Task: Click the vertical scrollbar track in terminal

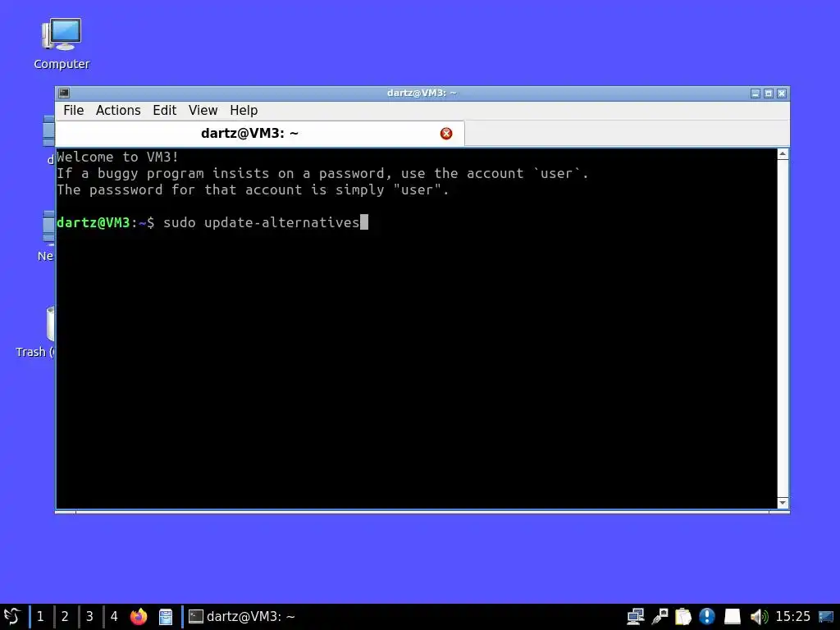Action: point(783,328)
